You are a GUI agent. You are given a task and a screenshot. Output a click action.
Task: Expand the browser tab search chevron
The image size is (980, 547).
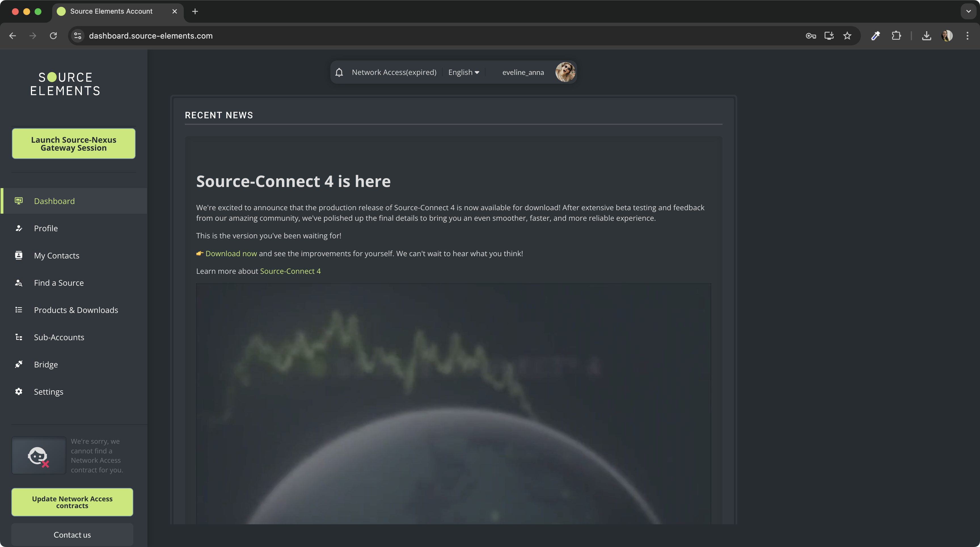[x=968, y=11]
